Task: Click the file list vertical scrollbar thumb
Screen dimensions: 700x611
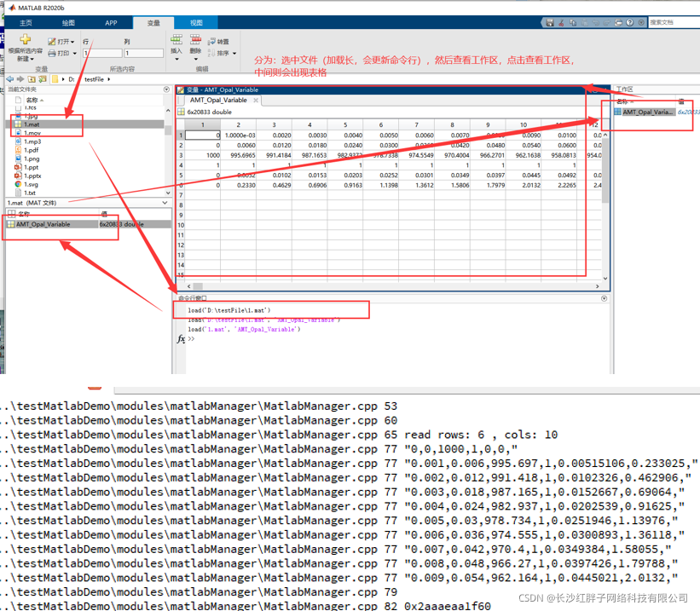Action: tap(168, 130)
